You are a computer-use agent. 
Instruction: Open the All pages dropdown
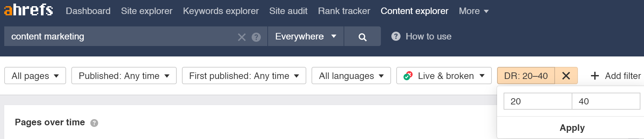pos(35,76)
